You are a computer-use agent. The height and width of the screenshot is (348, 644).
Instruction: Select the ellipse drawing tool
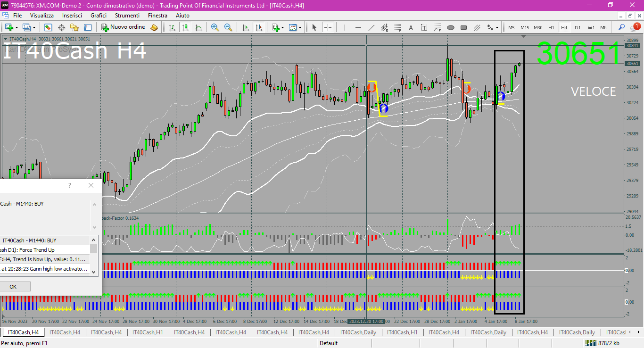450,27
